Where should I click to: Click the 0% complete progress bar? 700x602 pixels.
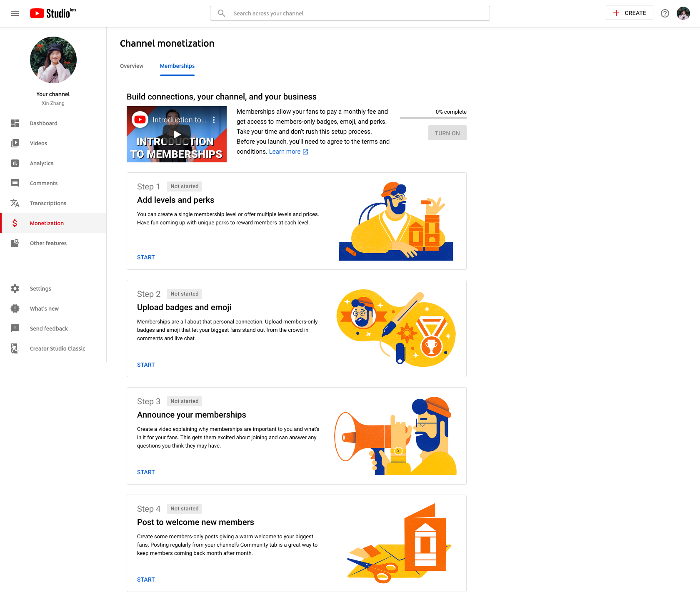click(x=433, y=117)
